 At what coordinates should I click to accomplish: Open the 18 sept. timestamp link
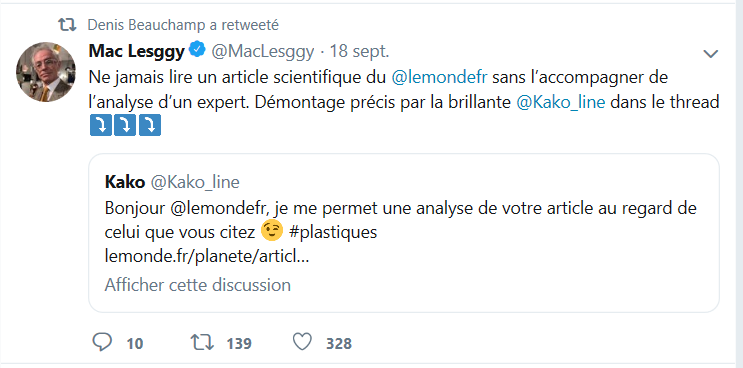[x=360, y=51]
